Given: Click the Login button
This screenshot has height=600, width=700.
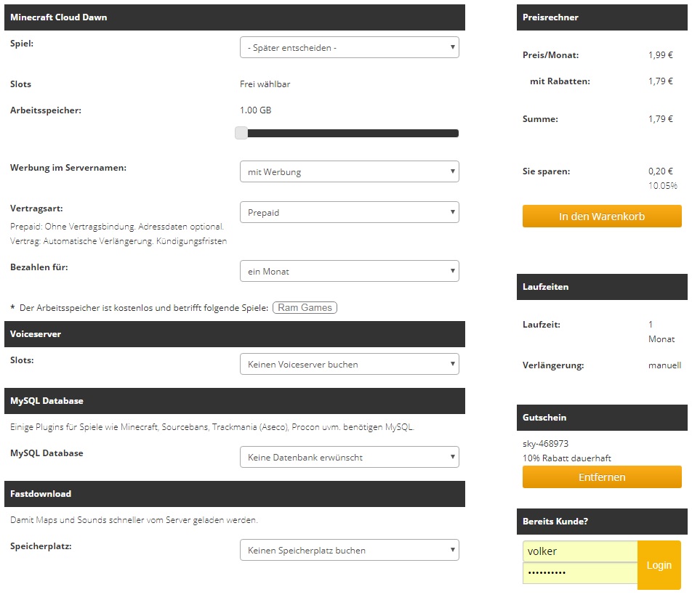Looking at the screenshot, I should (659, 565).
